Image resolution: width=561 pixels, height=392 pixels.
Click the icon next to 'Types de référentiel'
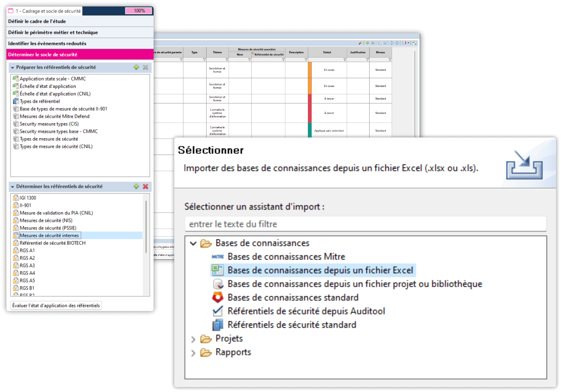click(x=16, y=101)
